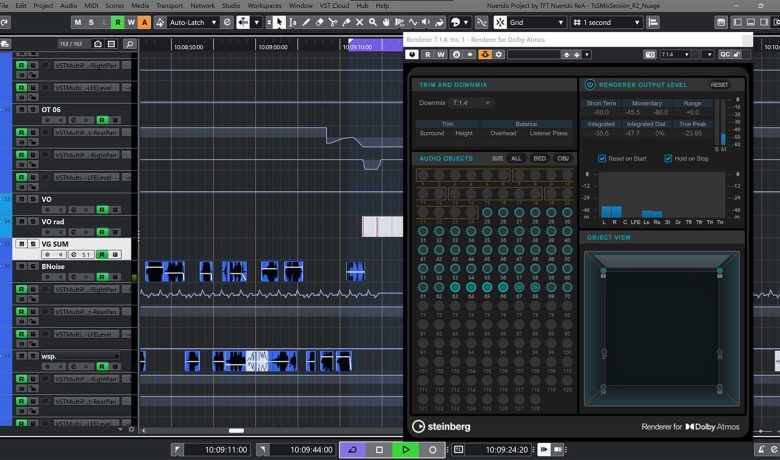The height and width of the screenshot is (460, 780).
Task: Open the Project menu
Action: point(43,5)
